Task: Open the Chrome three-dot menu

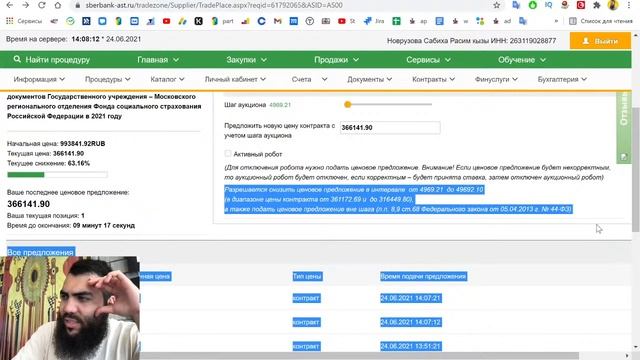Action: click(629, 5)
